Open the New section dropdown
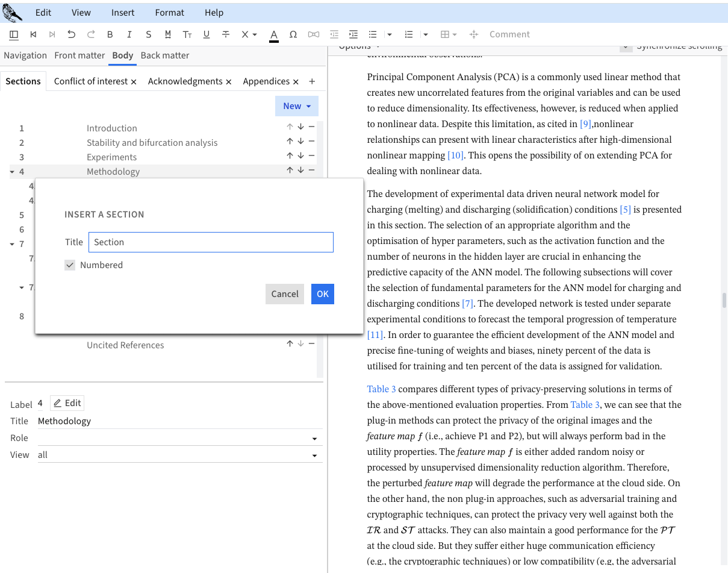Viewport: 728px width, 573px height. [296, 106]
